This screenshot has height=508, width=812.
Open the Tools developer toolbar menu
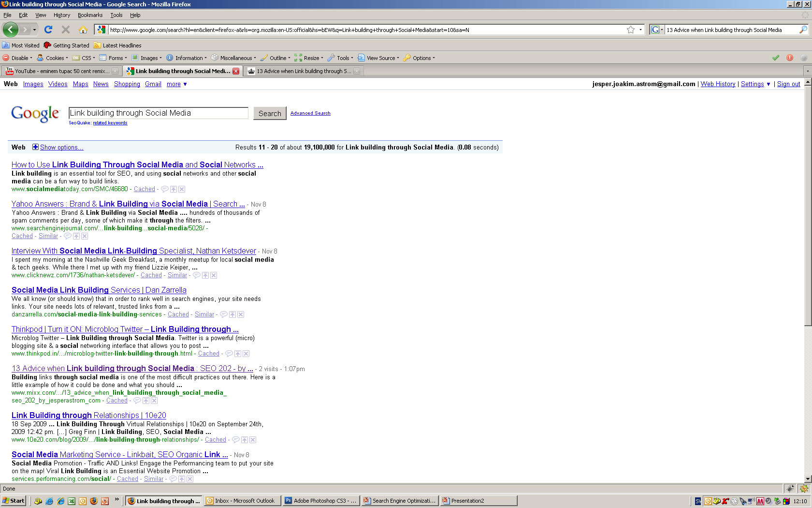[x=340, y=58]
